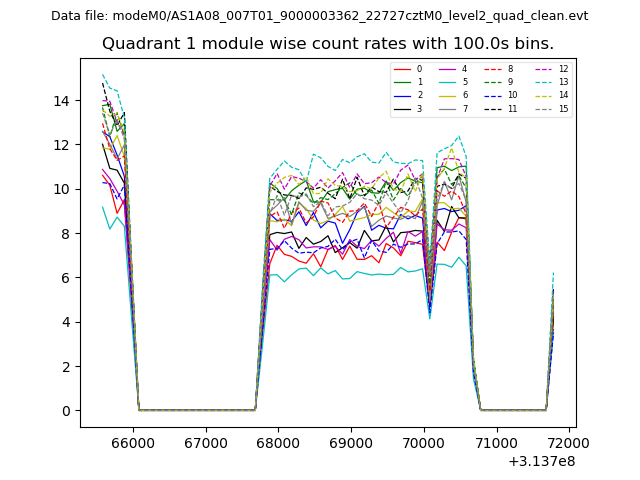
Task: Click the data file path text at top
Action: pos(320,16)
